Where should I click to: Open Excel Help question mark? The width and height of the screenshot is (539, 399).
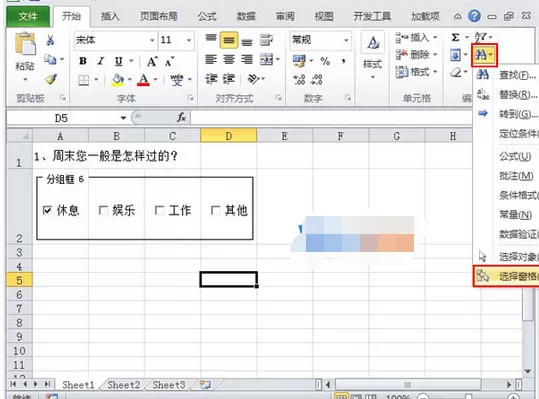coord(474,16)
